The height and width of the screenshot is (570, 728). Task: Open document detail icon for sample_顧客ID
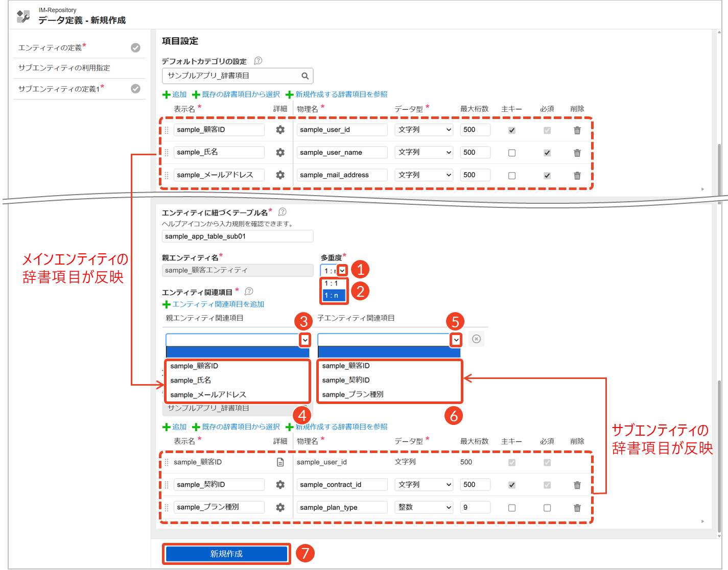tap(280, 462)
